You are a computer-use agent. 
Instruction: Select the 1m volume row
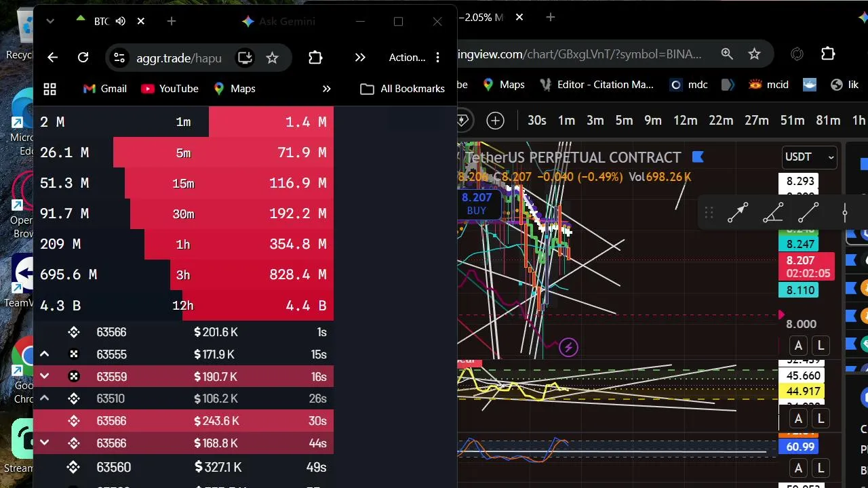pos(183,122)
